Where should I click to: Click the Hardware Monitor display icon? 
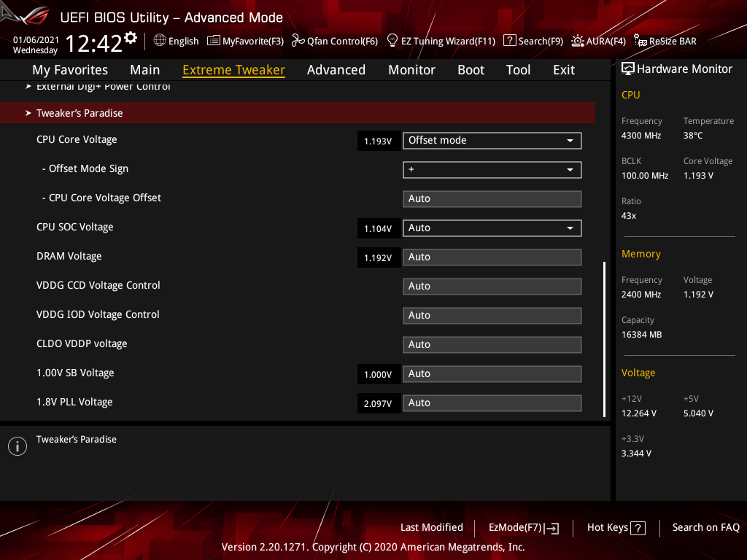[628, 69]
